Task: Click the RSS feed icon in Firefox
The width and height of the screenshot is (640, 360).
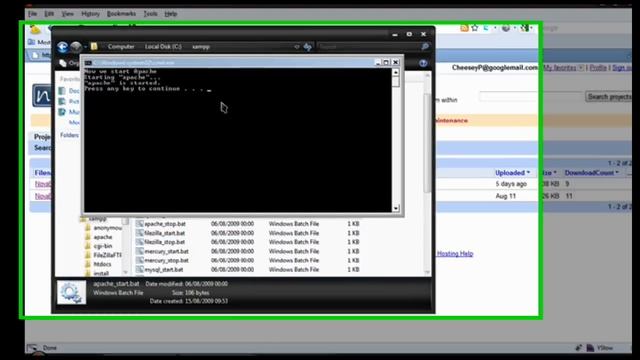Action: click(x=464, y=28)
